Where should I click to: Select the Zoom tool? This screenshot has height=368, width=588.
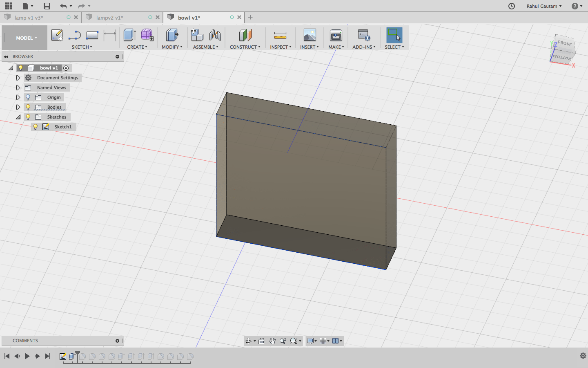click(283, 341)
